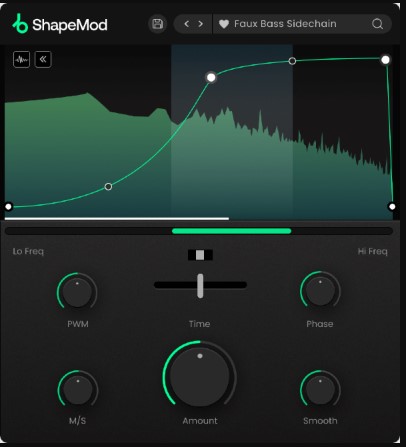
Task: Click the Time slider handle
Action: [x=200, y=286]
